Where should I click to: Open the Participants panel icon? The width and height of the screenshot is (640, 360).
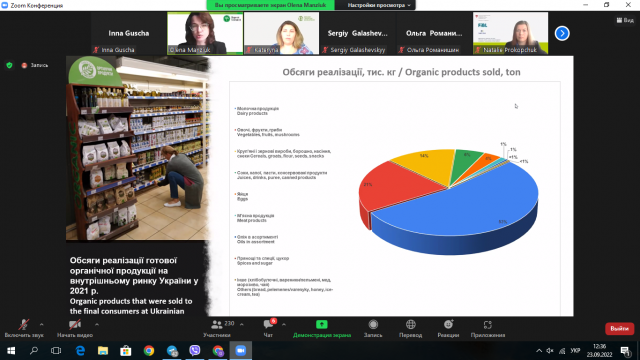[x=217, y=325]
